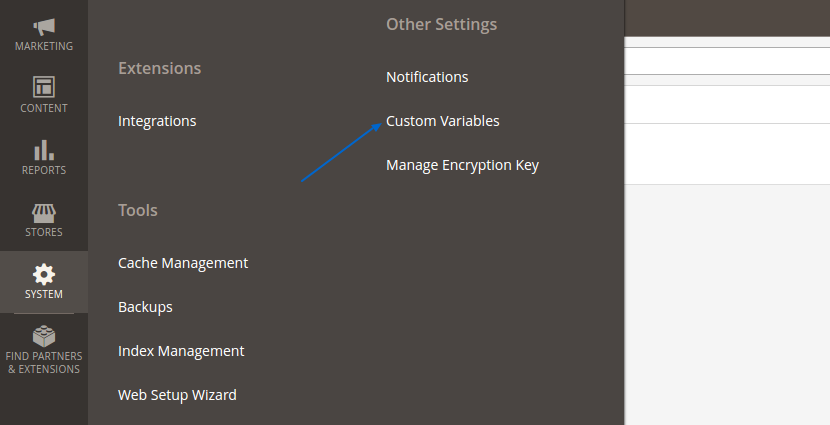830x425 pixels.
Task: Go to Cache Management
Action: tap(183, 263)
